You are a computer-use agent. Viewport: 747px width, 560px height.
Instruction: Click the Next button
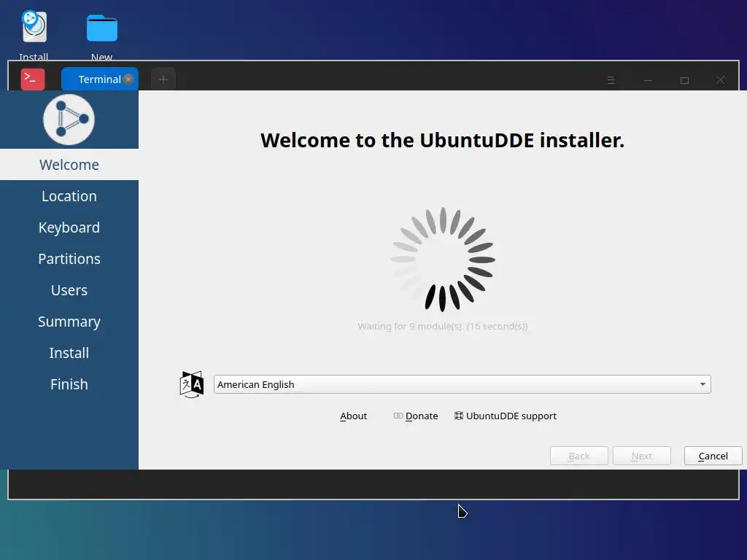pyautogui.click(x=642, y=456)
